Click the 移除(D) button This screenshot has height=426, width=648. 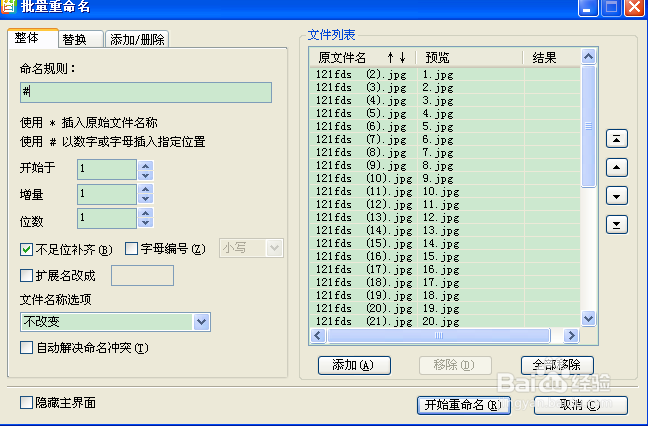click(x=455, y=365)
